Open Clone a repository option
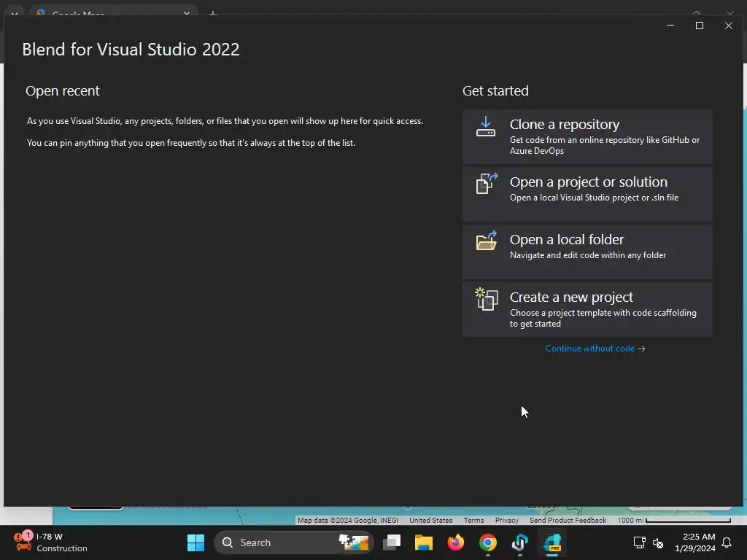This screenshot has height=560, width=747. tap(587, 136)
